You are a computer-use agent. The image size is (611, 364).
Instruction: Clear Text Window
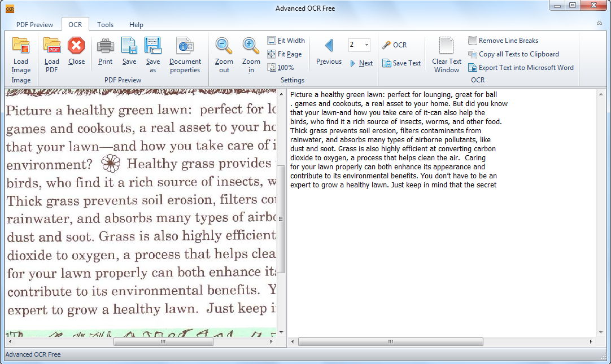click(x=446, y=54)
